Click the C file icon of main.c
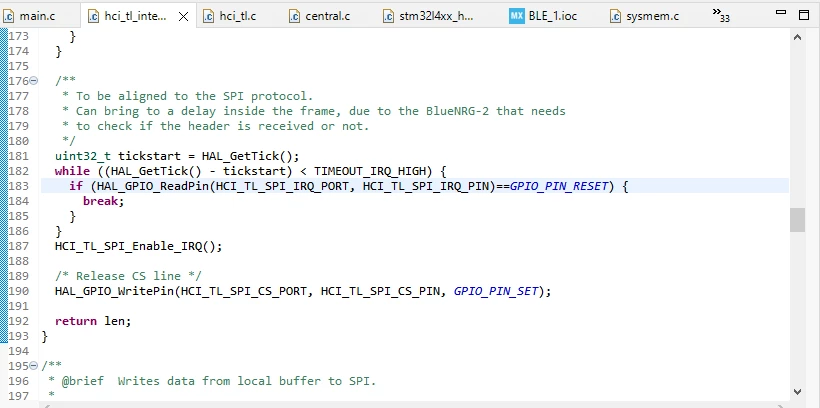This screenshot has width=820, height=408. pyautogui.click(x=9, y=17)
